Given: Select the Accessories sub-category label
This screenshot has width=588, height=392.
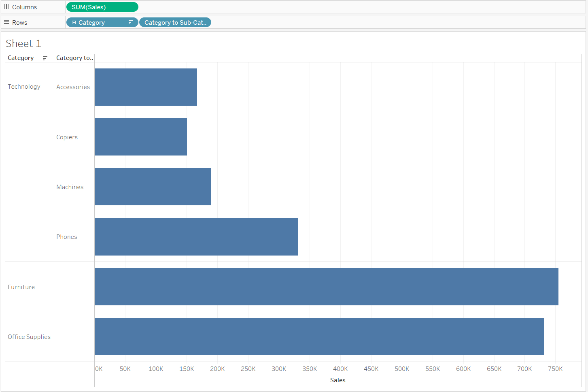Looking at the screenshot, I should pyautogui.click(x=73, y=87).
